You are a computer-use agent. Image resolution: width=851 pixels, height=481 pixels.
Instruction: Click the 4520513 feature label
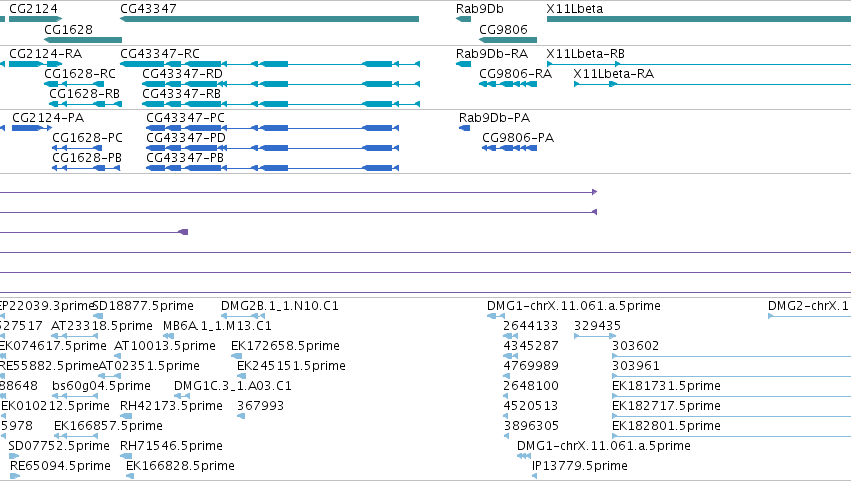[x=531, y=407]
